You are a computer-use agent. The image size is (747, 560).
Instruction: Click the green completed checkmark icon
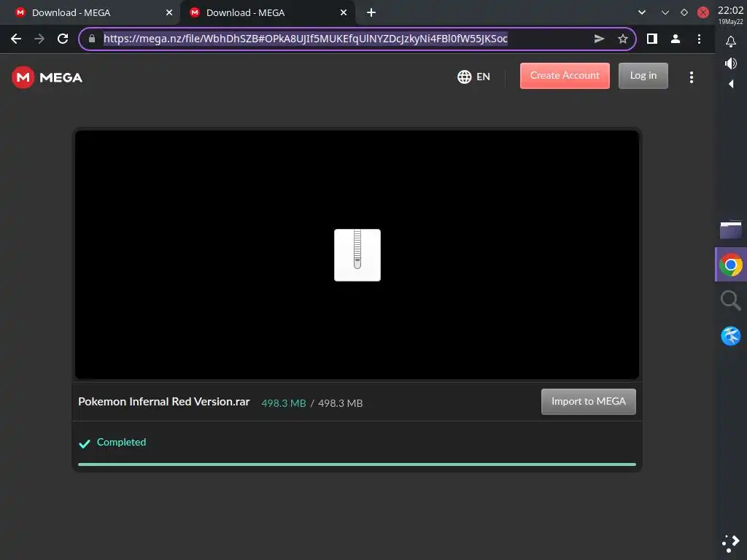pos(85,444)
